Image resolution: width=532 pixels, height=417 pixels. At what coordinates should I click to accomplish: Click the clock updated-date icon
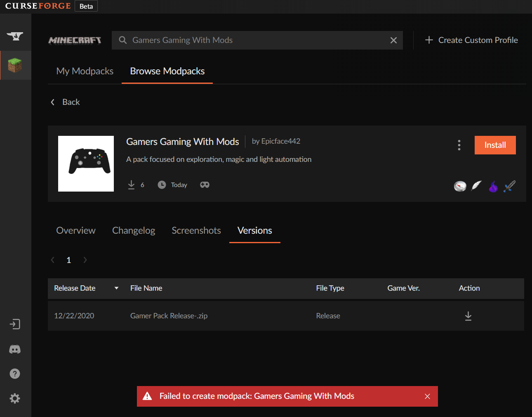[162, 185]
